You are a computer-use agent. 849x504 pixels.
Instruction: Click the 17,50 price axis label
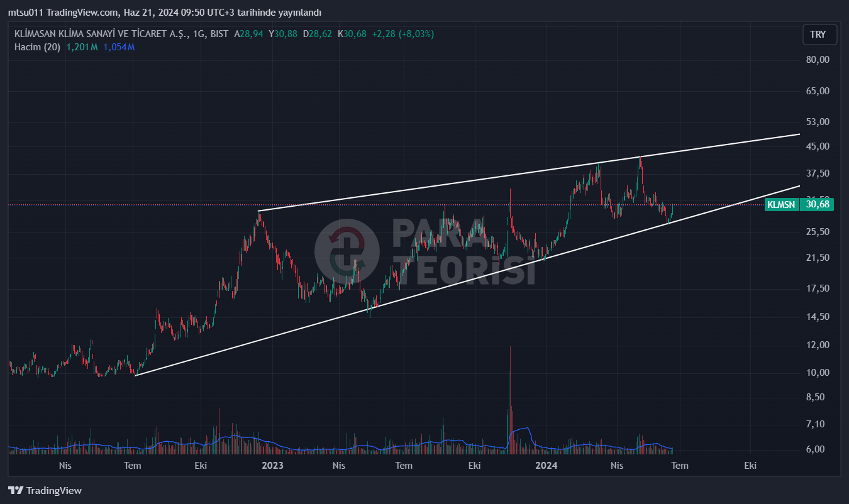pyautogui.click(x=818, y=288)
